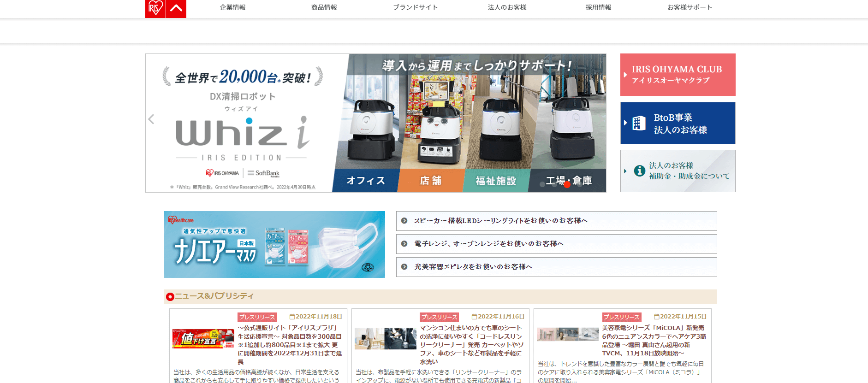Open the コードレスリンサークリーナー news thumbnail
Viewport: 868px width, 383px height.
(x=386, y=339)
